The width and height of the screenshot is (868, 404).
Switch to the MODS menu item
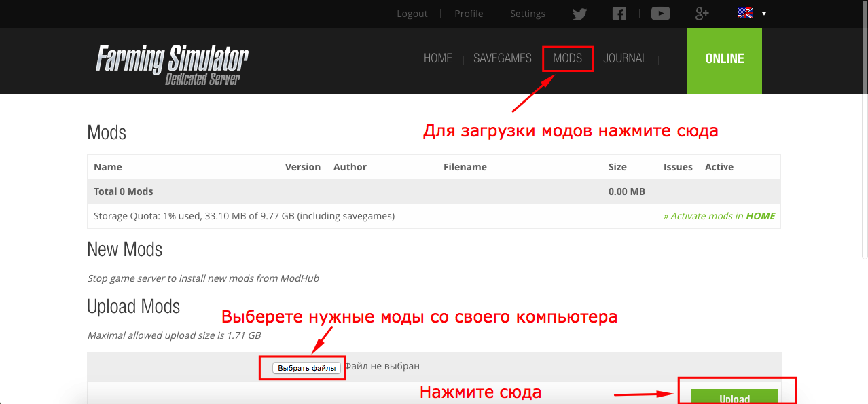(567, 58)
